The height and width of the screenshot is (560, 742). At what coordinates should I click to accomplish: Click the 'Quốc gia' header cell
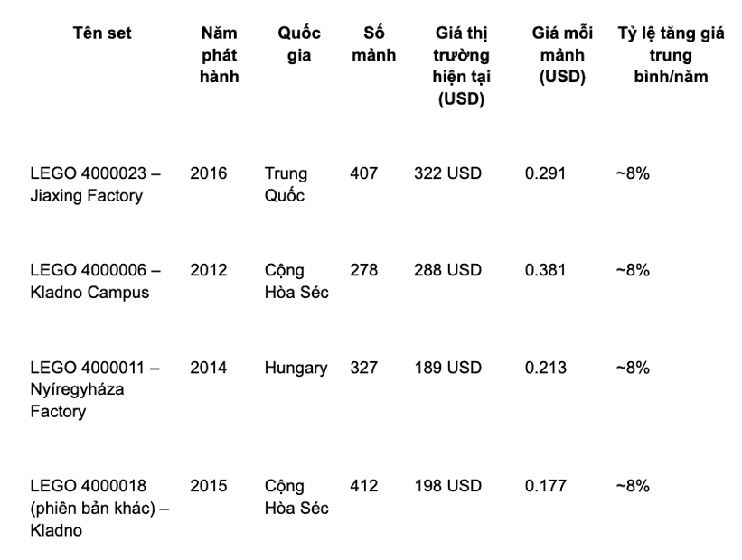(x=299, y=44)
